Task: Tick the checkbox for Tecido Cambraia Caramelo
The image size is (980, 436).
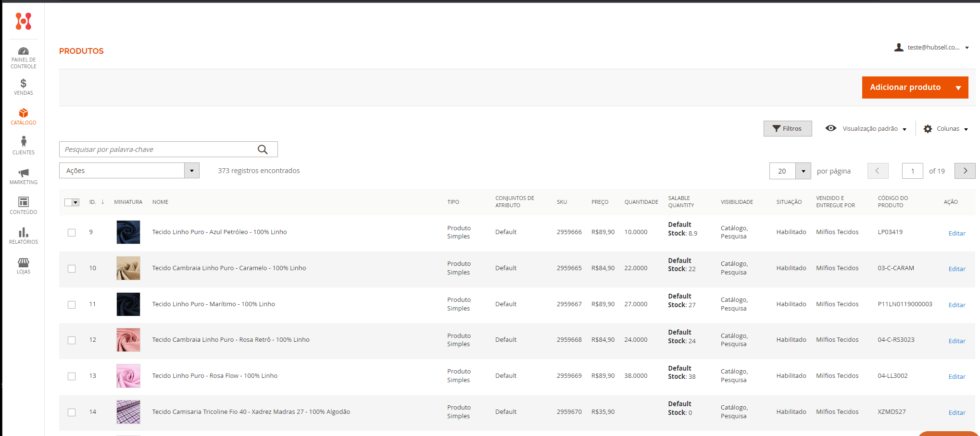Action: pos(72,269)
